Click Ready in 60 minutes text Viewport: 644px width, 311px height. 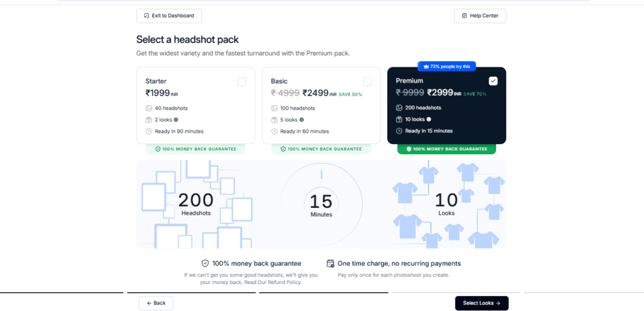point(305,131)
